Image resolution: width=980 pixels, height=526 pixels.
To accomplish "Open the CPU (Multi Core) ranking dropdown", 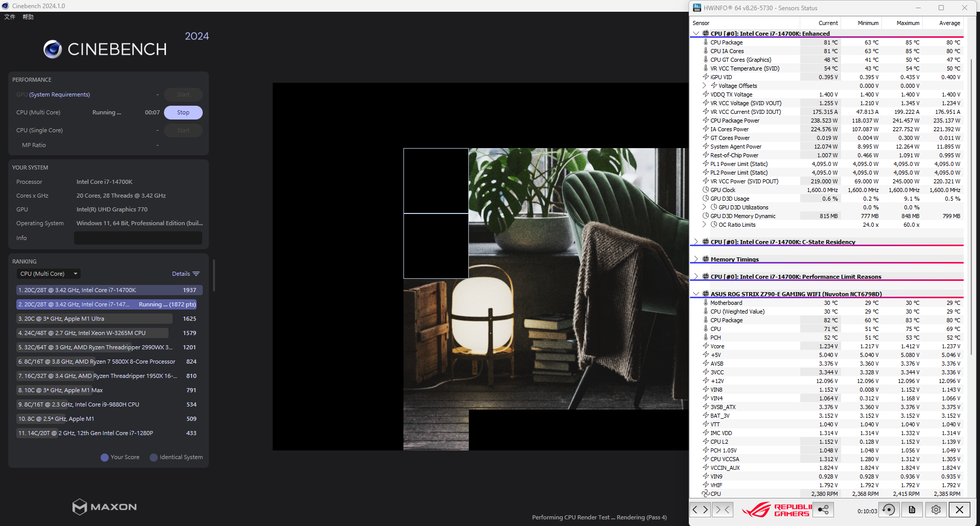I will [x=49, y=274].
